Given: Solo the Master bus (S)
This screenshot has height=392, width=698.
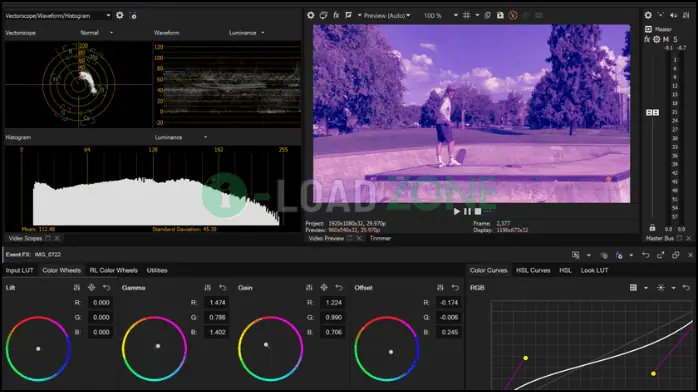Looking at the screenshot, I should click(675, 39).
